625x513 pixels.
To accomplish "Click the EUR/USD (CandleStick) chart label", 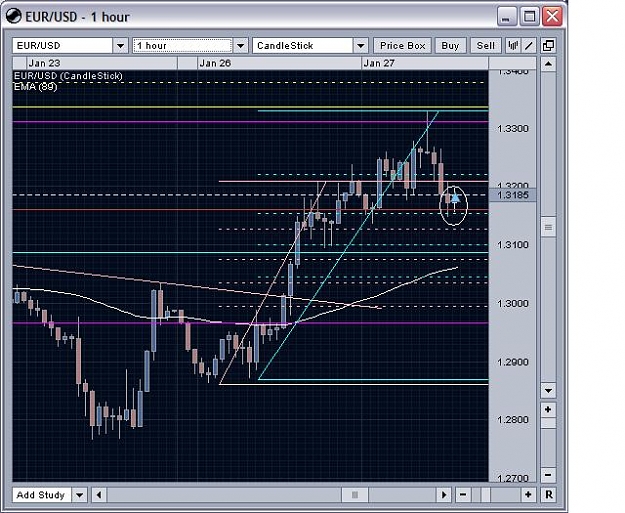I will [x=68, y=76].
